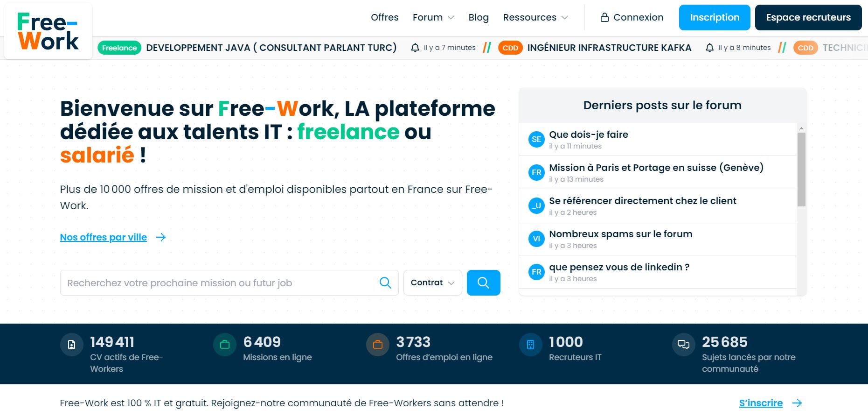This screenshot has height=417, width=868.
Task: Click the Recruteurs IT label
Action: coord(575,357)
